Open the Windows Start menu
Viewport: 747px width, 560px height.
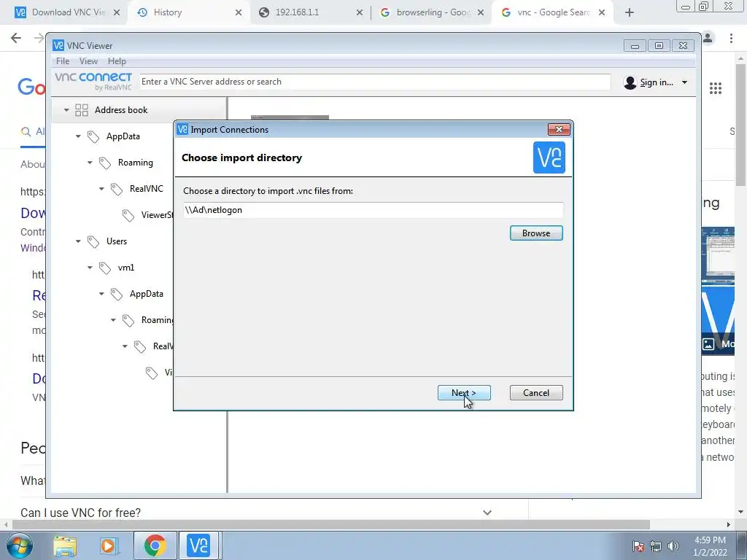pos(20,545)
